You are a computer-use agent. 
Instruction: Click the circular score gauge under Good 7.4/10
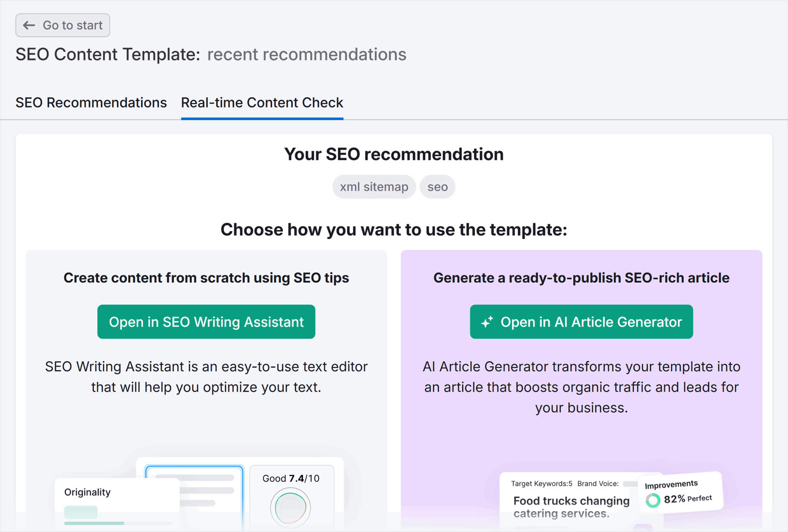pyautogui.click(x=290, y=507)
